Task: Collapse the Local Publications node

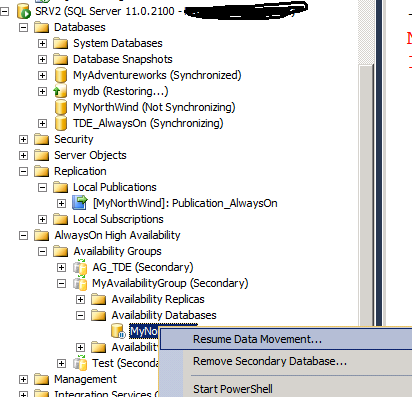Action: pos(42,187)
